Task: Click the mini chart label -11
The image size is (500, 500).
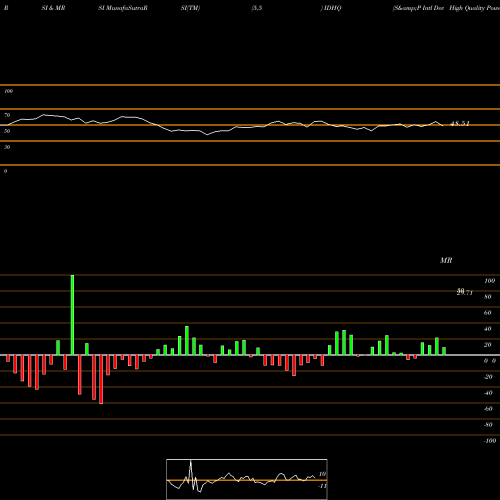Action: 322,486
